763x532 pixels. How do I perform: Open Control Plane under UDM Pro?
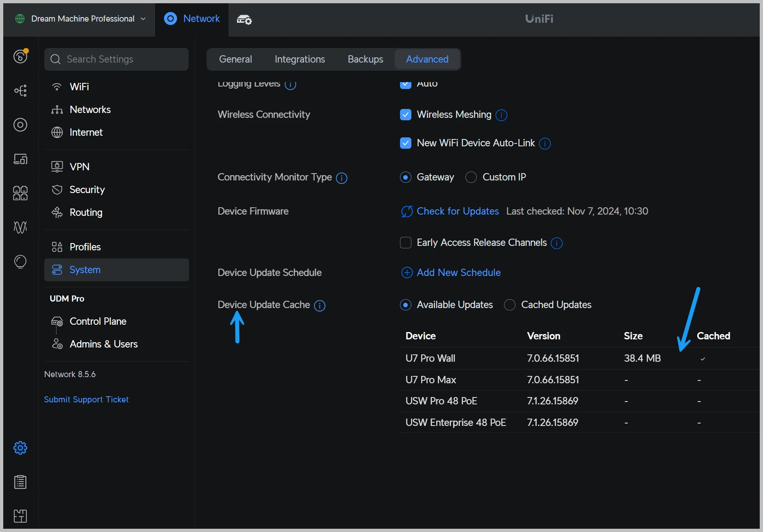(116, 321)
